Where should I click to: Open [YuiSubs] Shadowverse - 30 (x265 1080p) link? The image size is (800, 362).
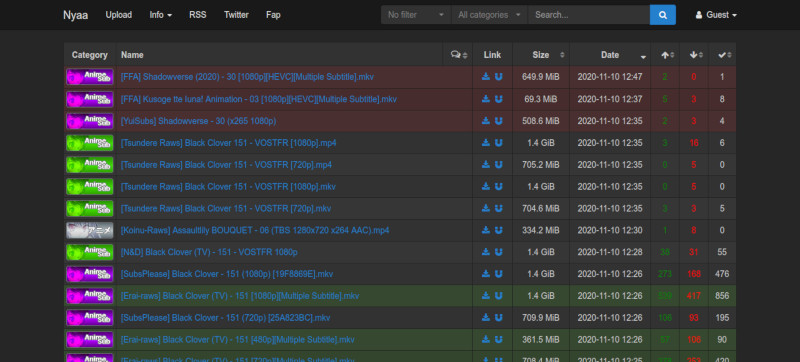click(x=198, y=121)
